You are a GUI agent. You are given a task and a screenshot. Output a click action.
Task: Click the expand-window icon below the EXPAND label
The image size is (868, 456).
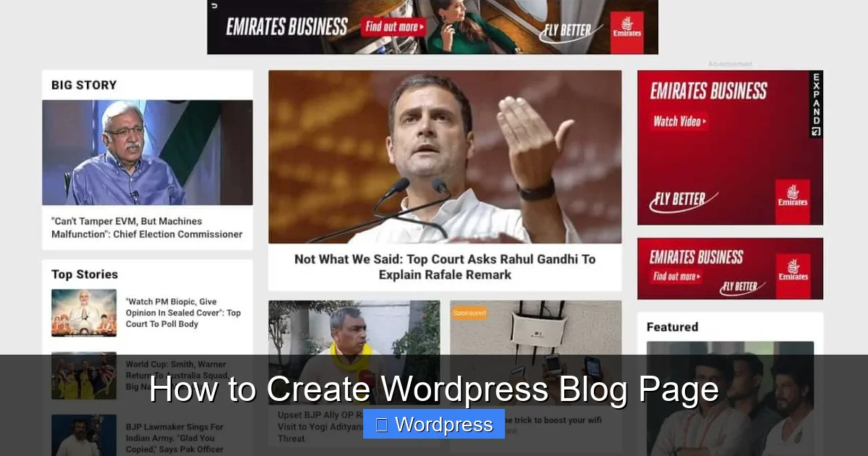click(x=816, y=130)
